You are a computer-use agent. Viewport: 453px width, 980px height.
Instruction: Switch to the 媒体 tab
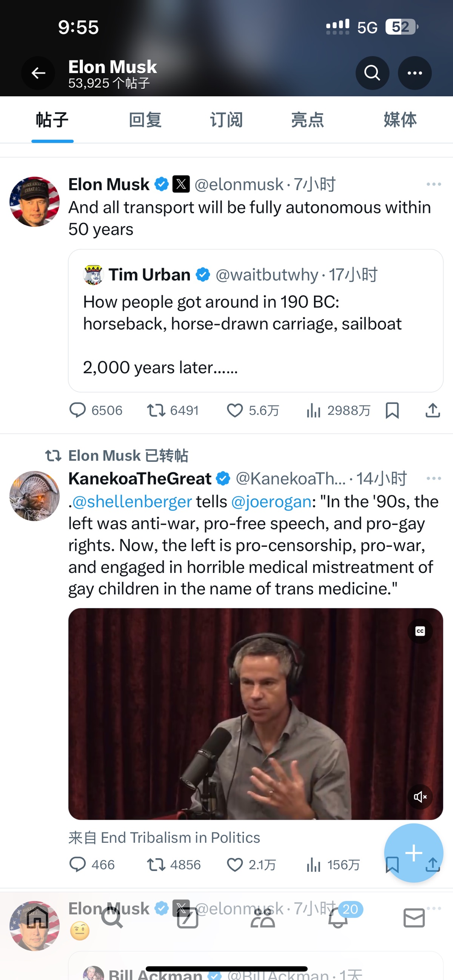(400, 120)
